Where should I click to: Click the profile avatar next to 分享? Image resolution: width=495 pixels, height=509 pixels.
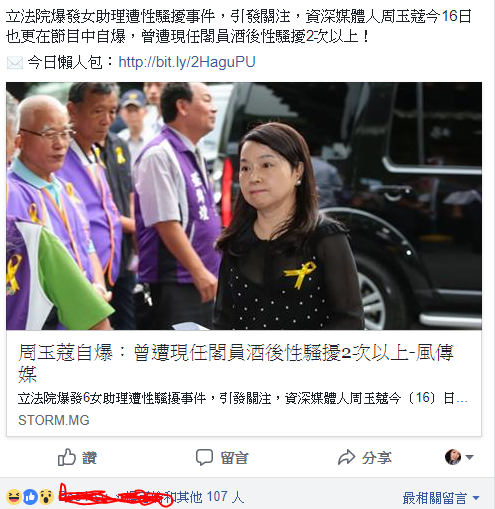[453, 457]
